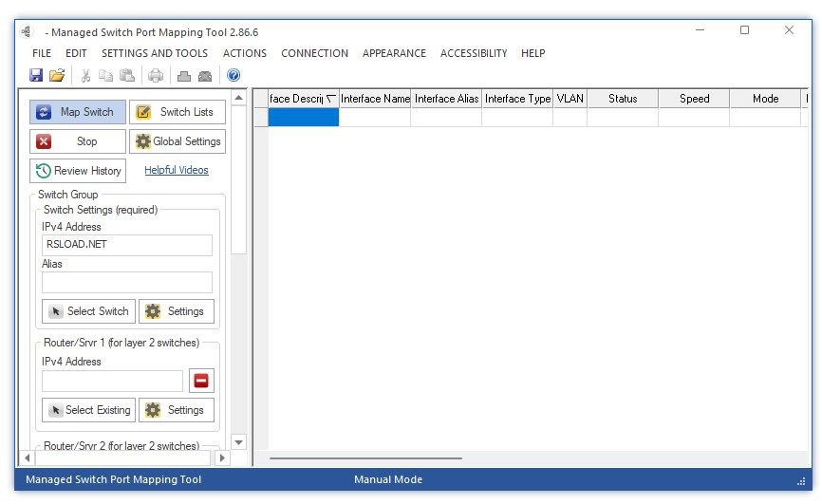Open the EDIT menu

click(x=76, y=53)
